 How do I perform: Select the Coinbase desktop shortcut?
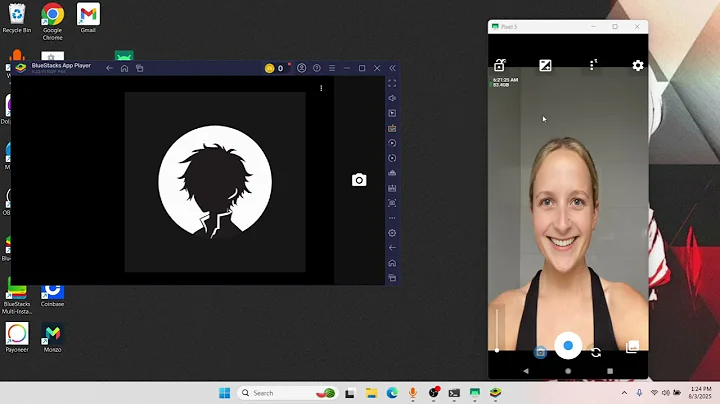52,295
